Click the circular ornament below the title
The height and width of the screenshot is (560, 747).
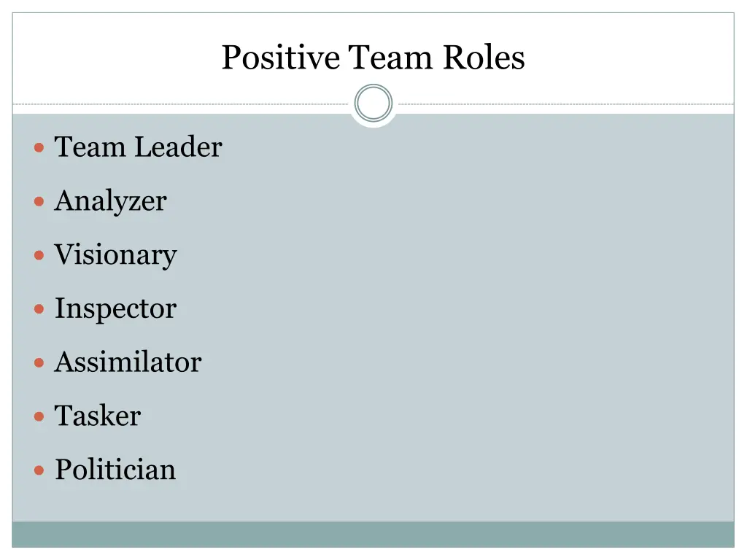pos(373,104)
